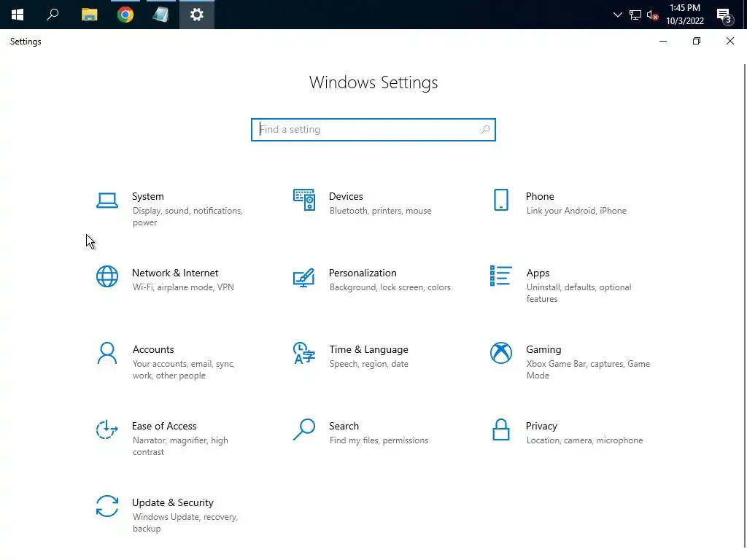Open the network tray icon

pos(635,15)
